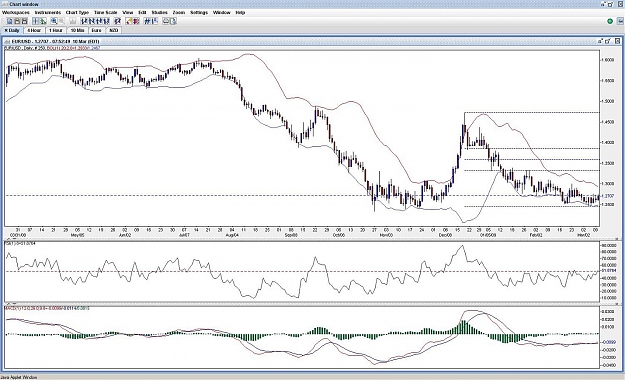Open the Zoom menu
Viewport: 625px width, 380px height.
point(179,13)
